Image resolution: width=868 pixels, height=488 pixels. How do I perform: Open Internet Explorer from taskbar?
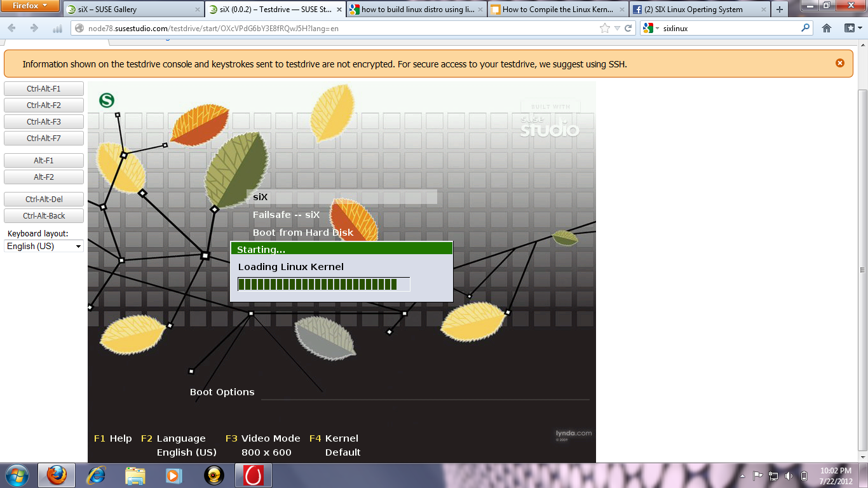click(x=96, y=475)
